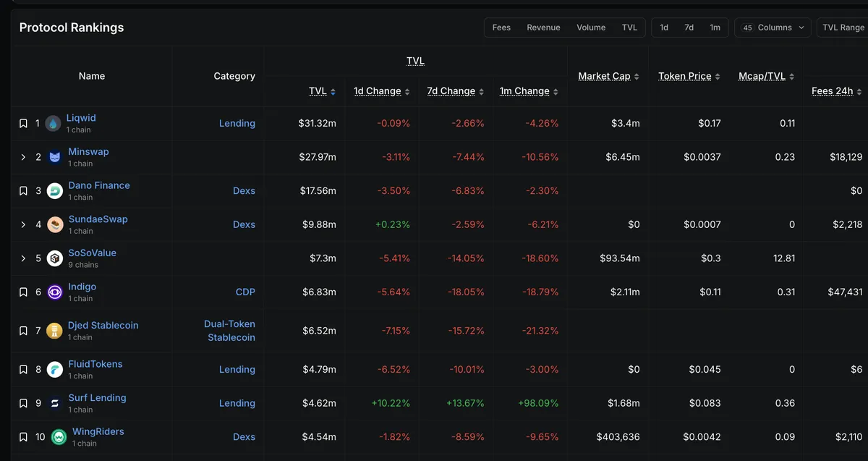Open Lending category for Liqwid
The height and width of the screenshot is (461, 868).
pyautogui.click(x=237, y=124)
